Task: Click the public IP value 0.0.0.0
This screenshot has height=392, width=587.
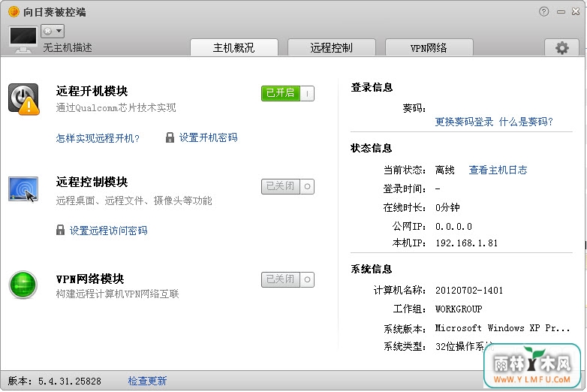Action: coord(453,227)
